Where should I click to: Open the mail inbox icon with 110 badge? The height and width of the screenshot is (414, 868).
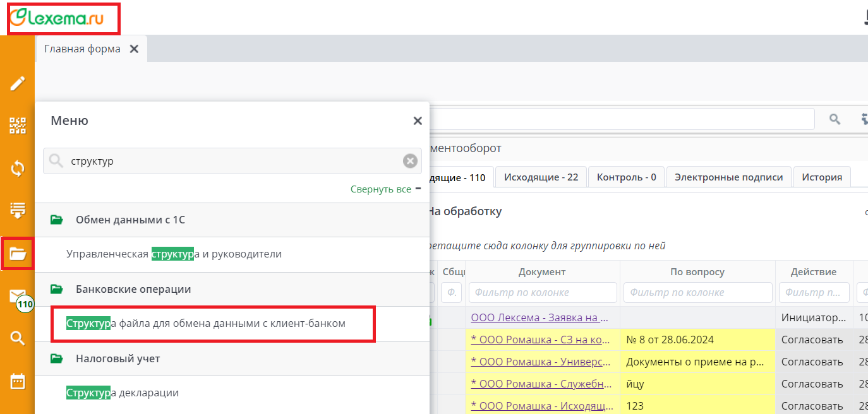(18, 297)
